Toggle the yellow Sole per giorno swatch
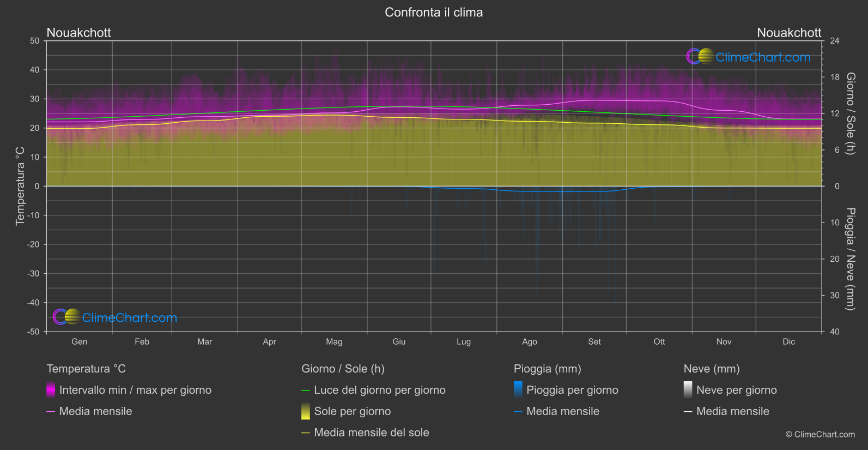 (306, 411)
